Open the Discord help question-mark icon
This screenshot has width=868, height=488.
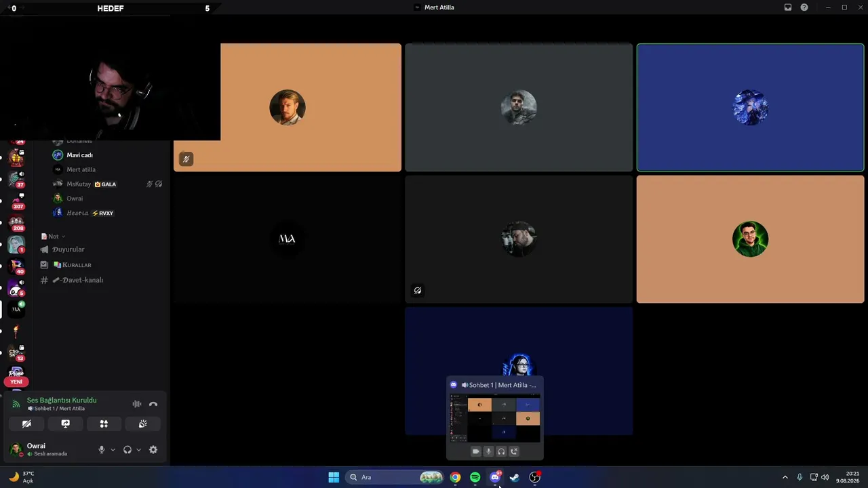pyautogui.click(x=804, y=7)
